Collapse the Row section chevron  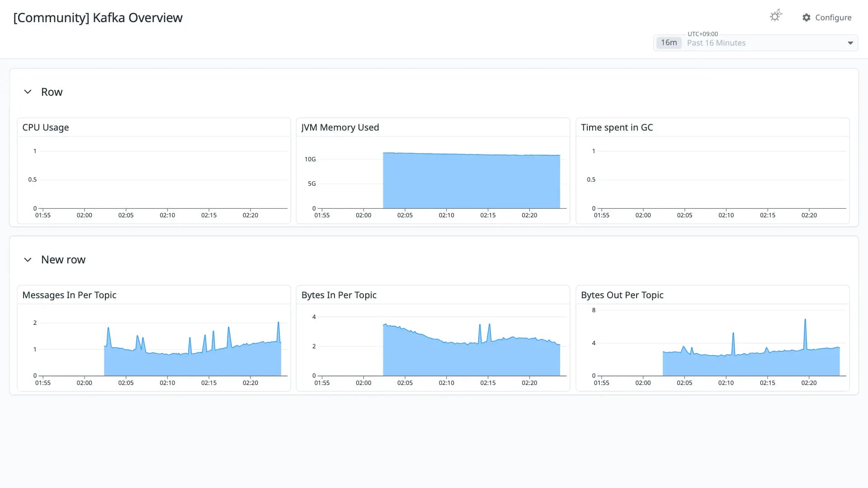(x=28, y=92)
